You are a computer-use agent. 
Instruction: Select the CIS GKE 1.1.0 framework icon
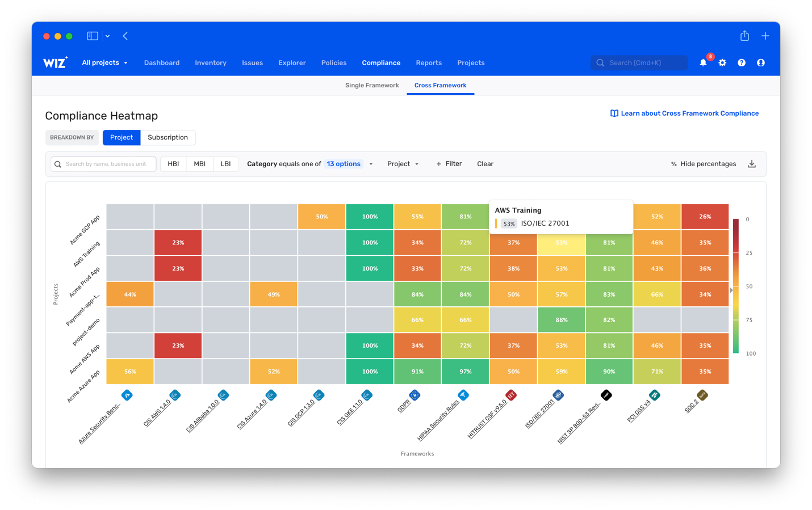pos(367,395)
